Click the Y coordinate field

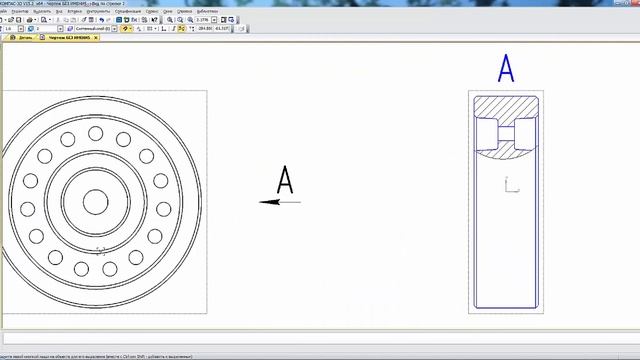click(x=222, y=29)
